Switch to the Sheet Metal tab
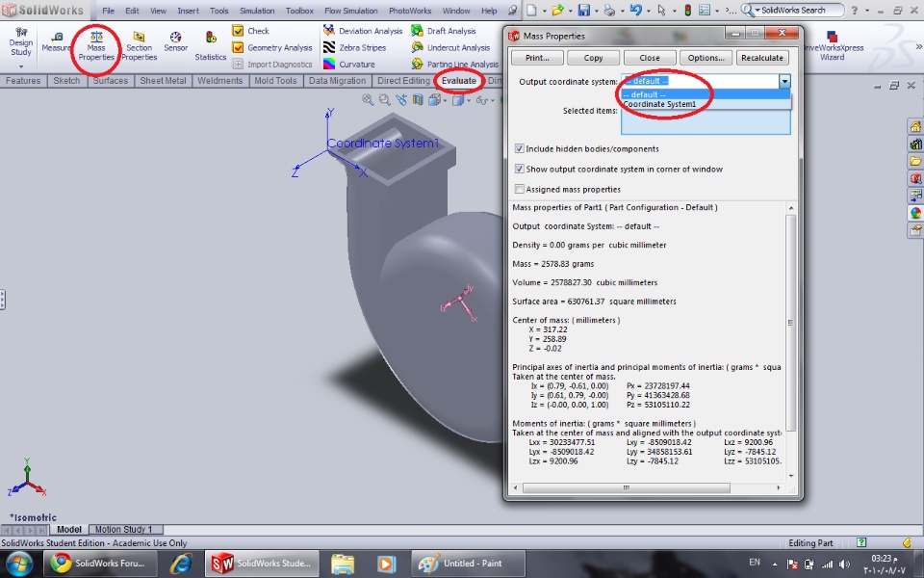The width and height of the screenshot is (924, 578). click(163, 81)
